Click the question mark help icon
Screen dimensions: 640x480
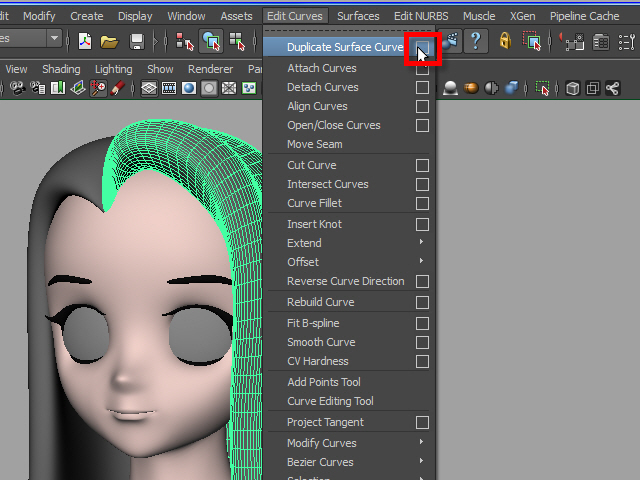(475, 40)
